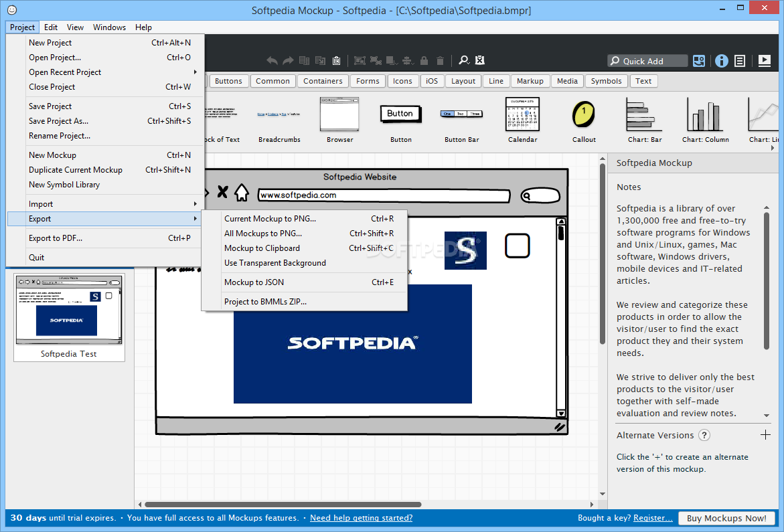Pick the Button component from UI library
The image size is (784, 532).
point(401,120)
